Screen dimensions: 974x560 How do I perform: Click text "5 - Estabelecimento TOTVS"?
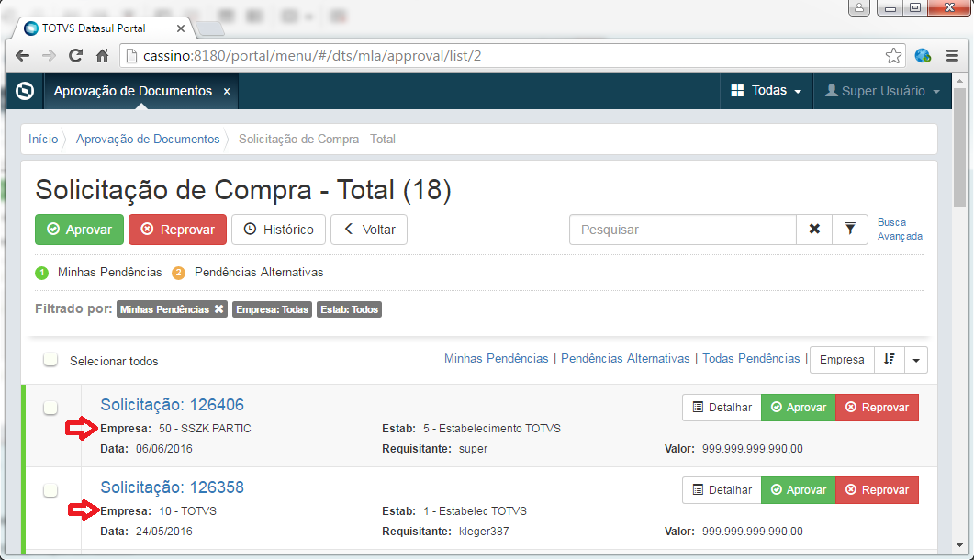(492, 428)
